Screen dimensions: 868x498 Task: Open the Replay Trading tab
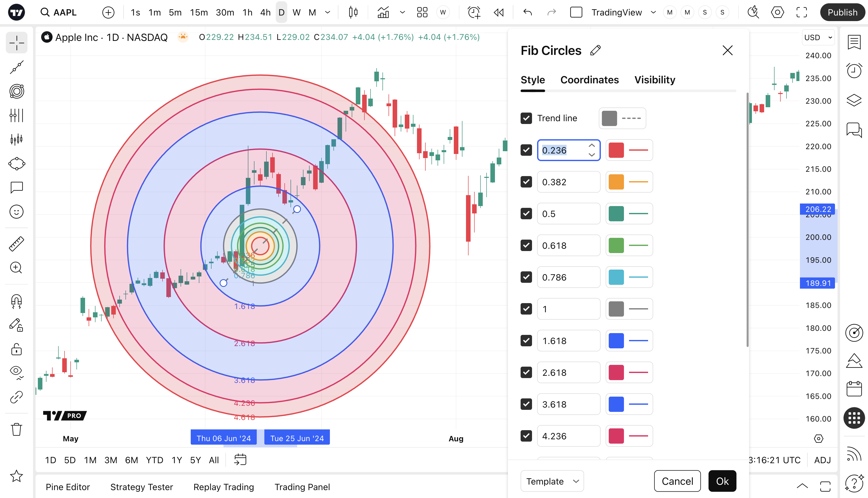223,487
